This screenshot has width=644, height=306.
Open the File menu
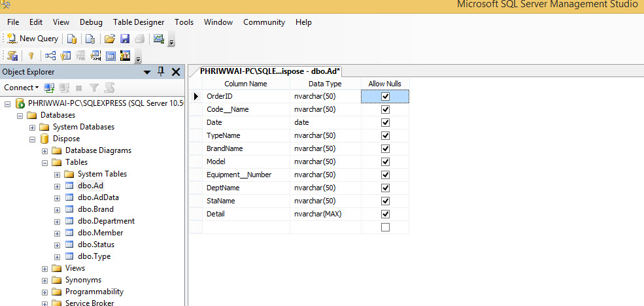13,22
